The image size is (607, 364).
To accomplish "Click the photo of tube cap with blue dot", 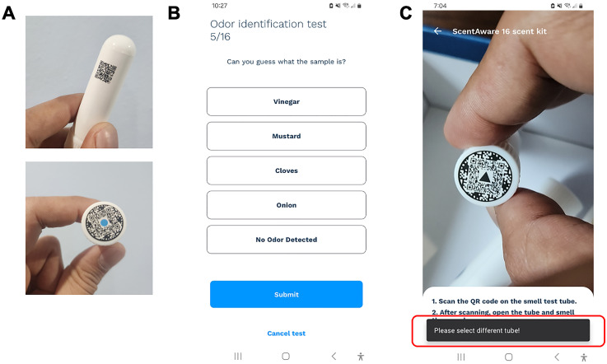I will (x=89, y=228).
